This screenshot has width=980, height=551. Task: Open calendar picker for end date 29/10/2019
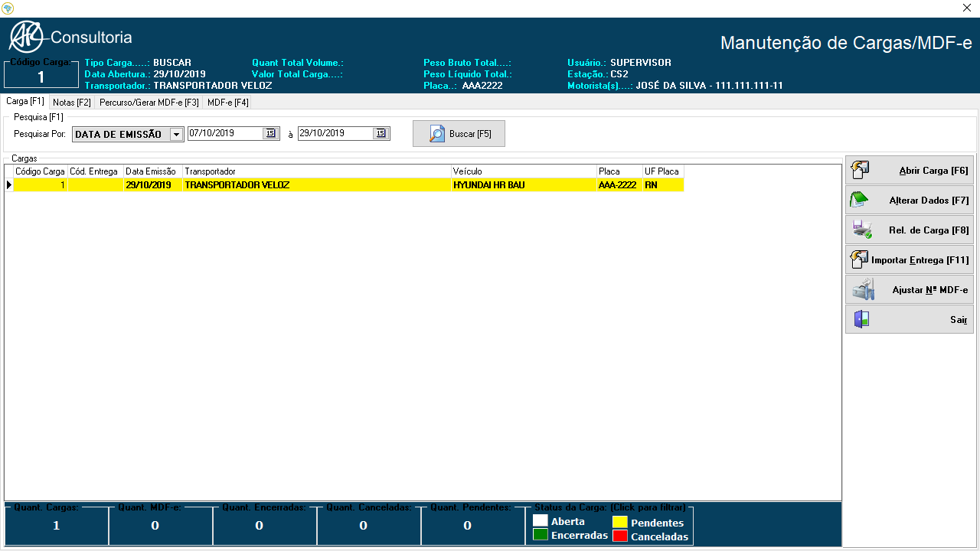(380, 133)
